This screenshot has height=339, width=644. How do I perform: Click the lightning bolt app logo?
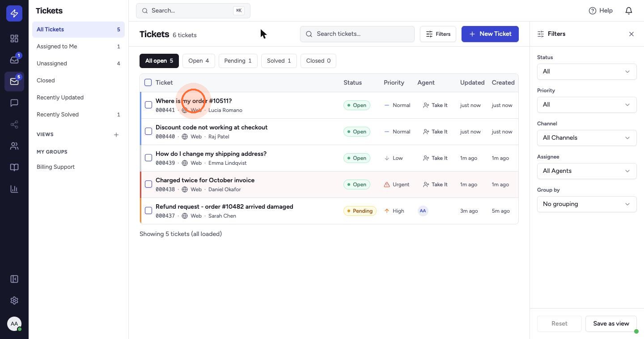click(x=14, y=13)
